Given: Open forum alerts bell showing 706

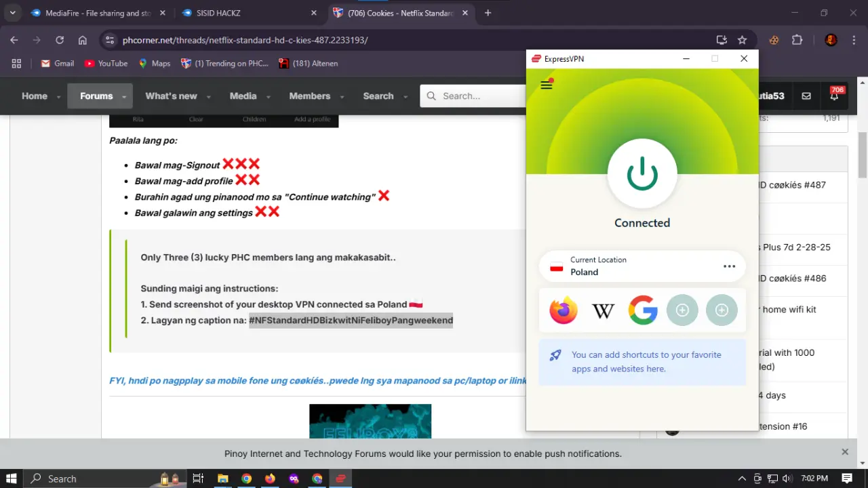Looking at the screenshot, I should tap(835, 96).
